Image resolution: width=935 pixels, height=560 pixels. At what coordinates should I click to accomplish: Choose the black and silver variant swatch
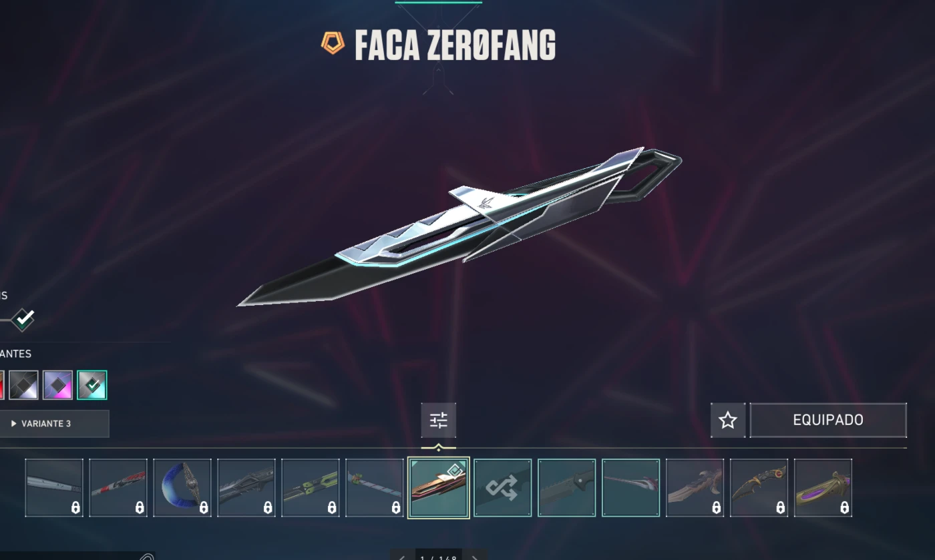(24, 385)
